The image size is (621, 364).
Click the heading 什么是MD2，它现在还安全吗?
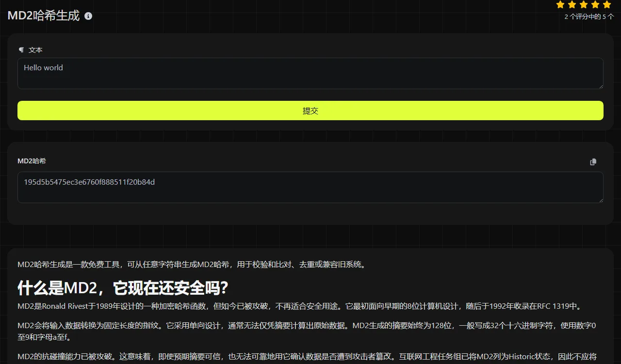pos(123,288)
